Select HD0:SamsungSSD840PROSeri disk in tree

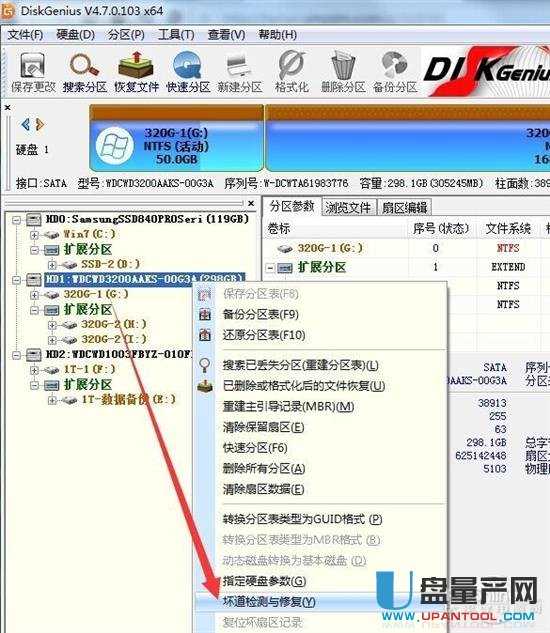click(x=147, y=219)
